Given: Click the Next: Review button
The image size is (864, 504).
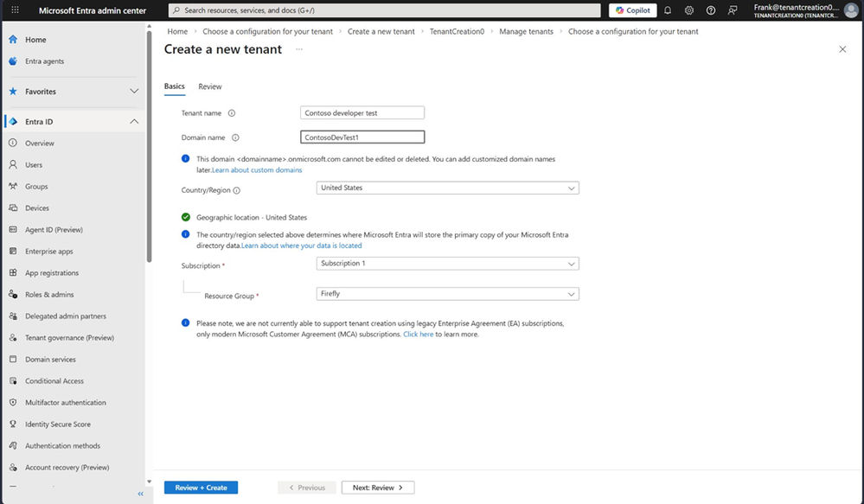Looking at the screenshot, I should [378, 488].
